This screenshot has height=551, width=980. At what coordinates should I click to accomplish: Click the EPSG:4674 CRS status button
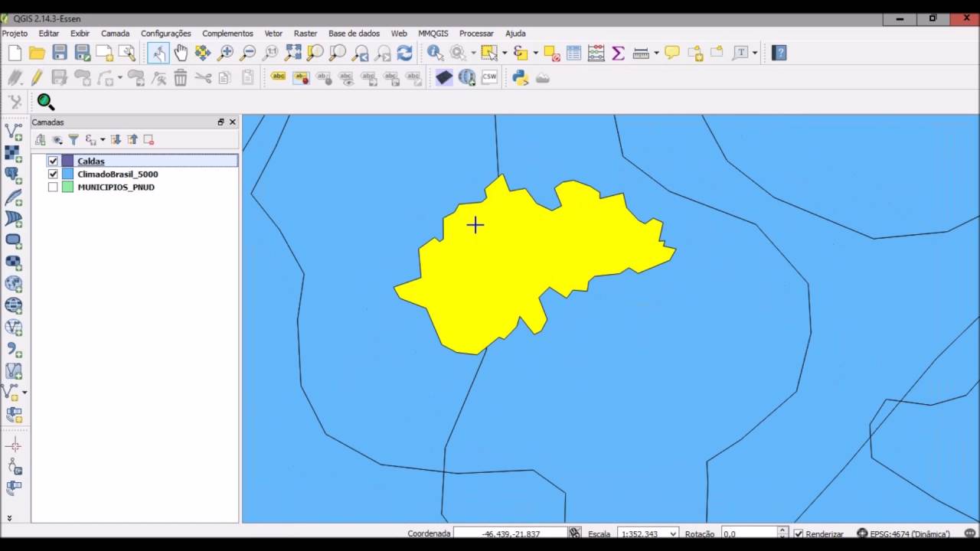pos(903,534)
